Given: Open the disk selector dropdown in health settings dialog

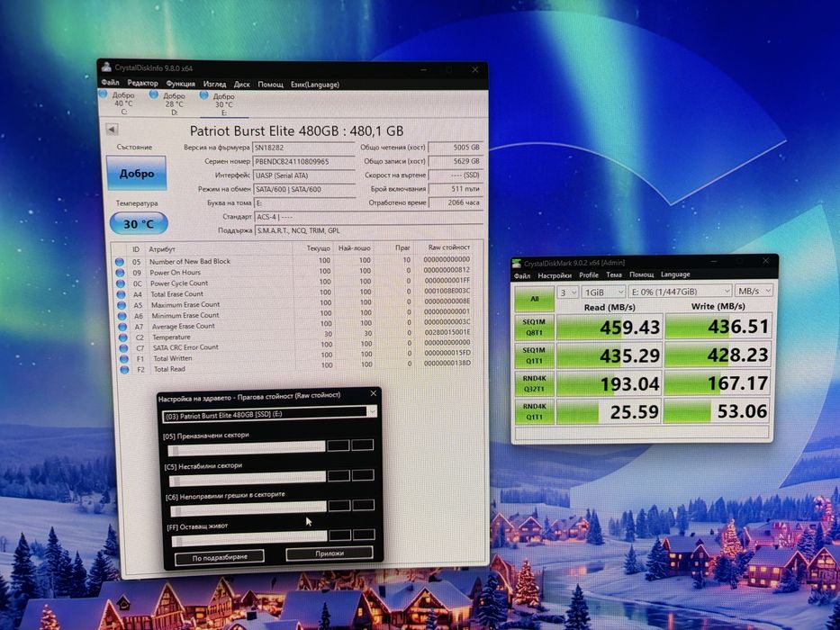Looking at the screenshot, I should coord(270,414).
